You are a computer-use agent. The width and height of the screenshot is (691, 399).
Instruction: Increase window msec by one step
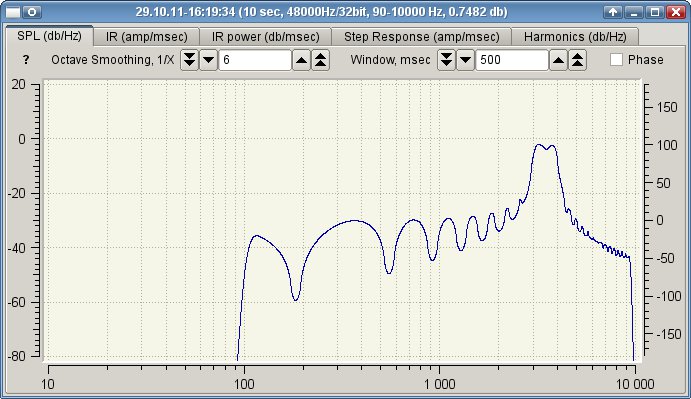pos(558,60)
